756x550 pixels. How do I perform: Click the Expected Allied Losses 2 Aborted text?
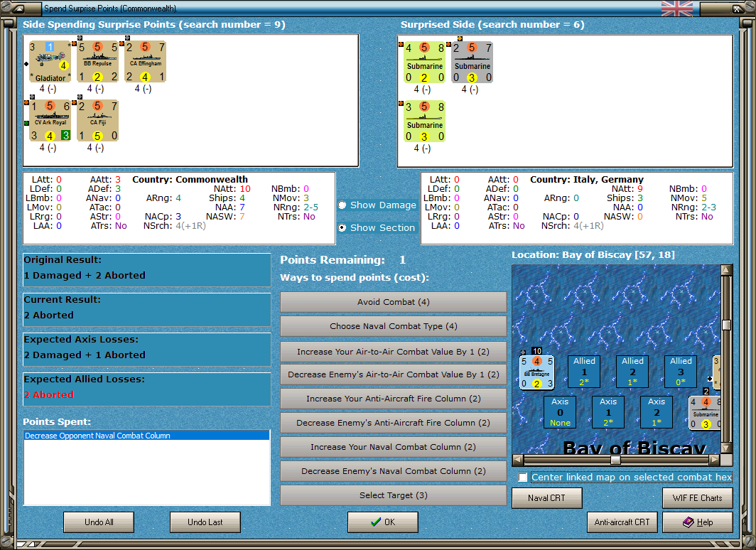(49, 394)
